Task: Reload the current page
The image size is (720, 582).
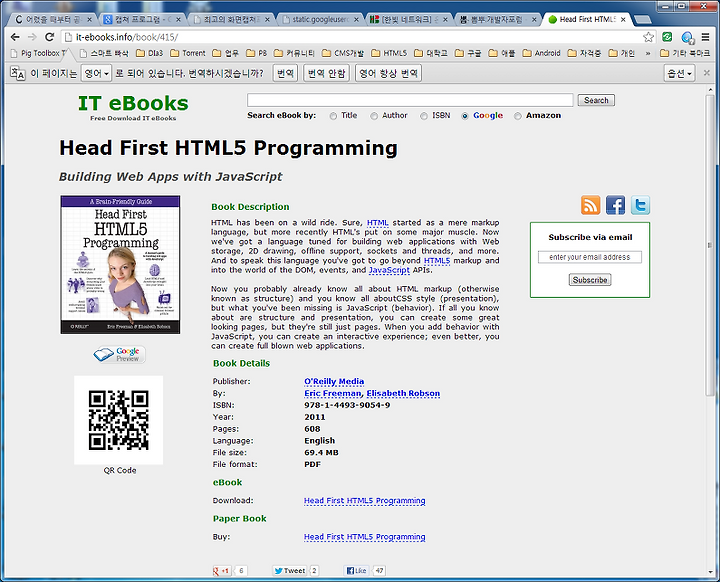Action: [50, 37]
